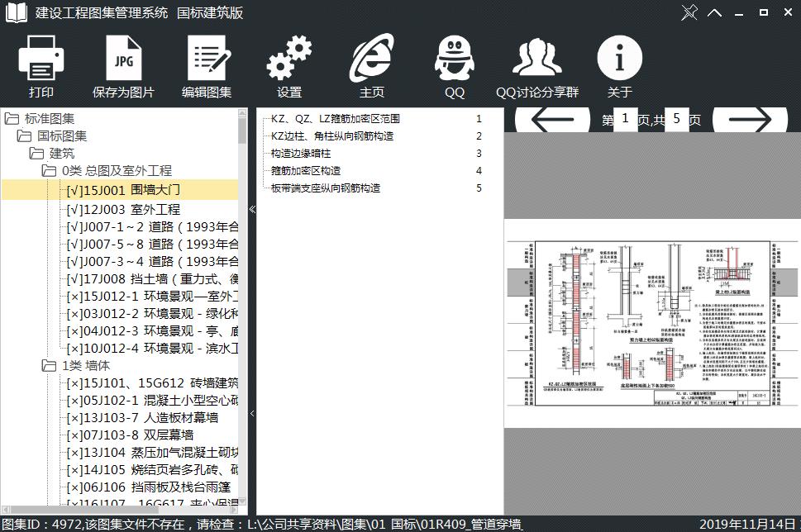This screenshot has width=801, height=532.
Task: Collapse the panel using lower ‹ handle
Action: tap(252, 413)
